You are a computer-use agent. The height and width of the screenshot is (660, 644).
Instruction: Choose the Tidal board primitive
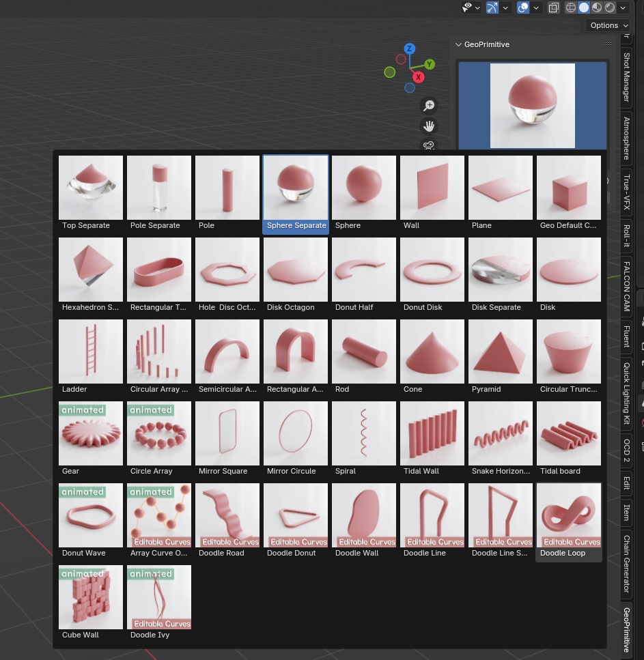coord(569,439)
